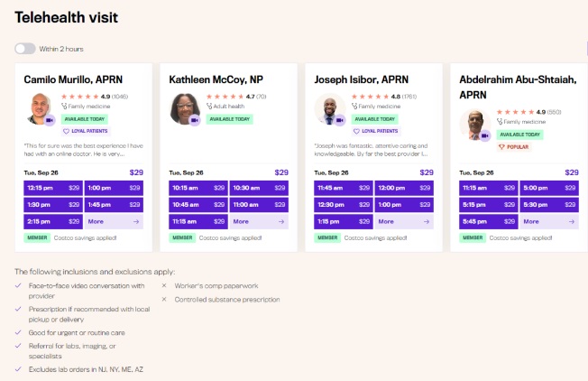Viewport: 588px width, 381px height.
Task: Expand More times for Camilo Murillo
Action: coord(114,221)
